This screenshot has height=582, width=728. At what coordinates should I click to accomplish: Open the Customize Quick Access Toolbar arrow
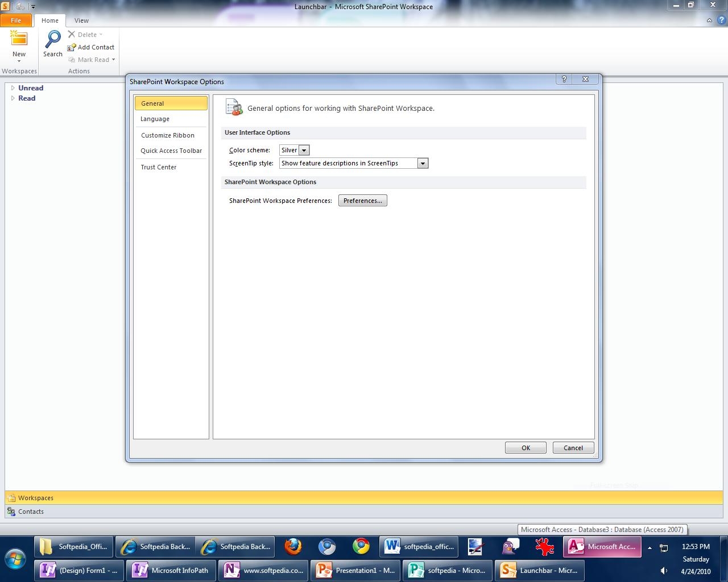pos(33,7)
